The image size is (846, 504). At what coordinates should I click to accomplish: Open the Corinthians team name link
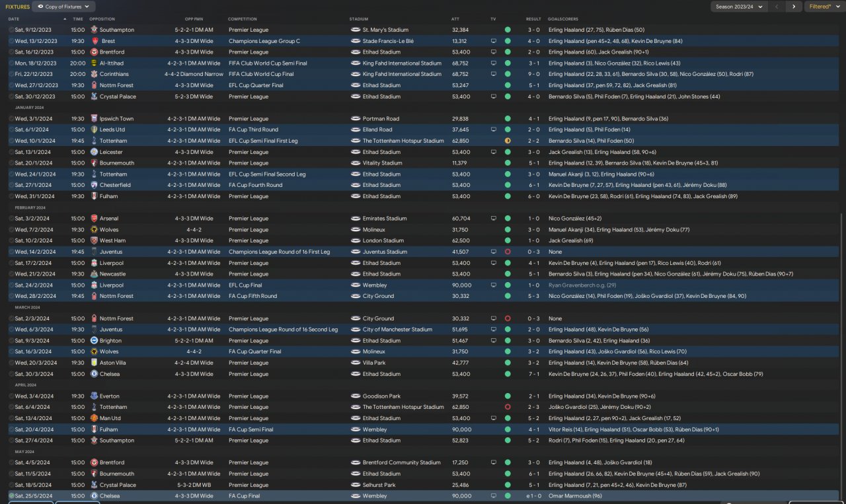tap(115, 74)
